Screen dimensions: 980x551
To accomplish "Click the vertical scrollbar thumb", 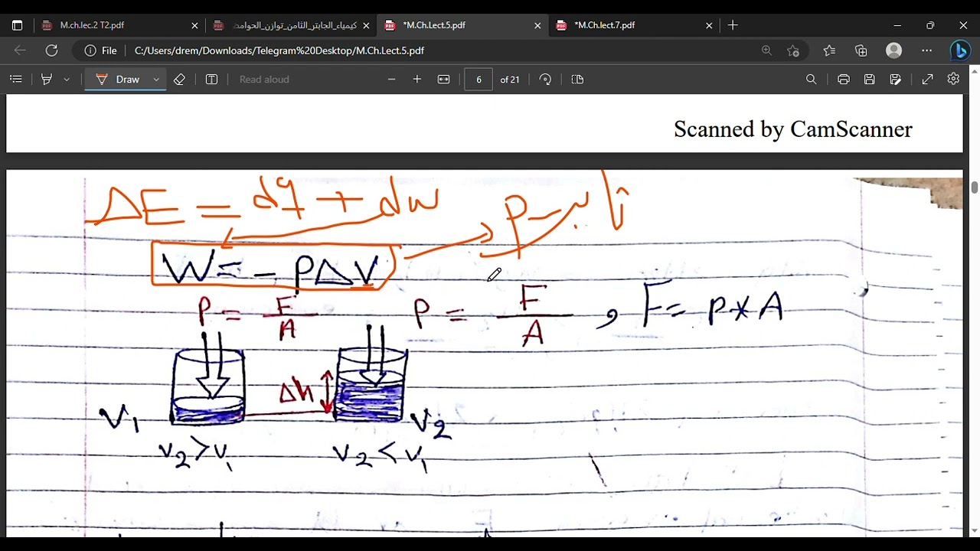I will [x=975, y=187].
